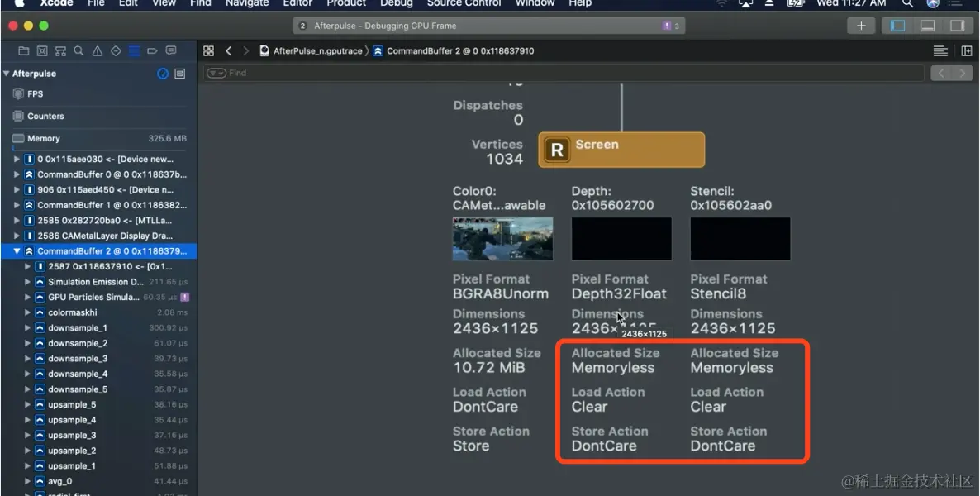Go back with the left chevron
Screen dimensions: 980x496
pos(229,51)
